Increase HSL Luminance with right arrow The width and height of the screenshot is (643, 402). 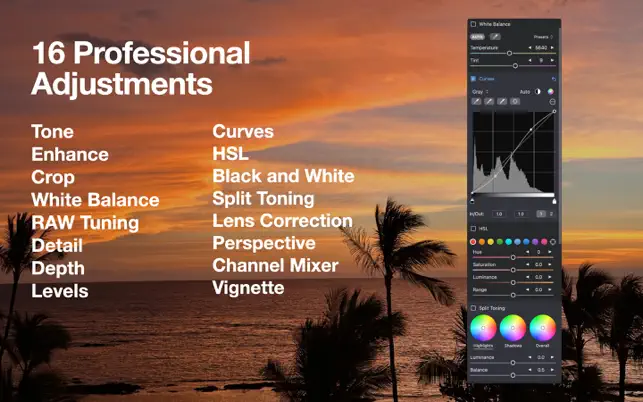tap(550, 277)
